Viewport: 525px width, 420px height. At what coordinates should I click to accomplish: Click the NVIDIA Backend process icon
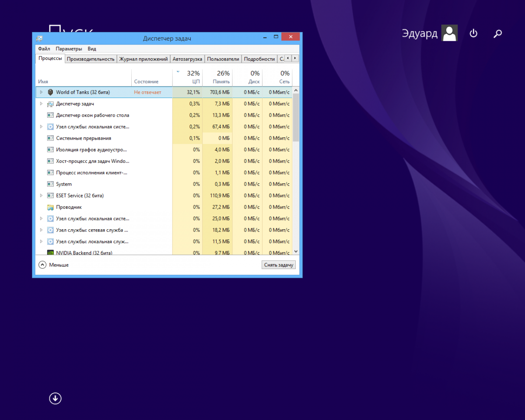(50, 253)
